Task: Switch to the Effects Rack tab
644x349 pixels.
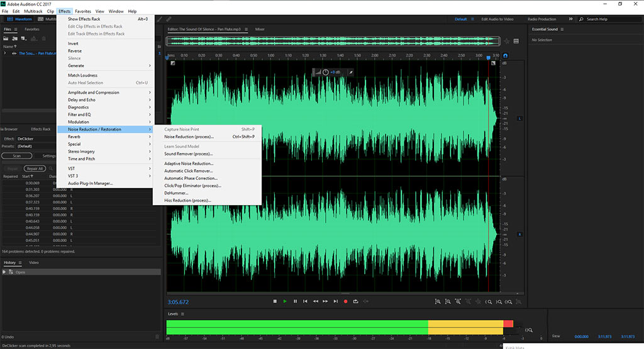Action: coord(41,129)
